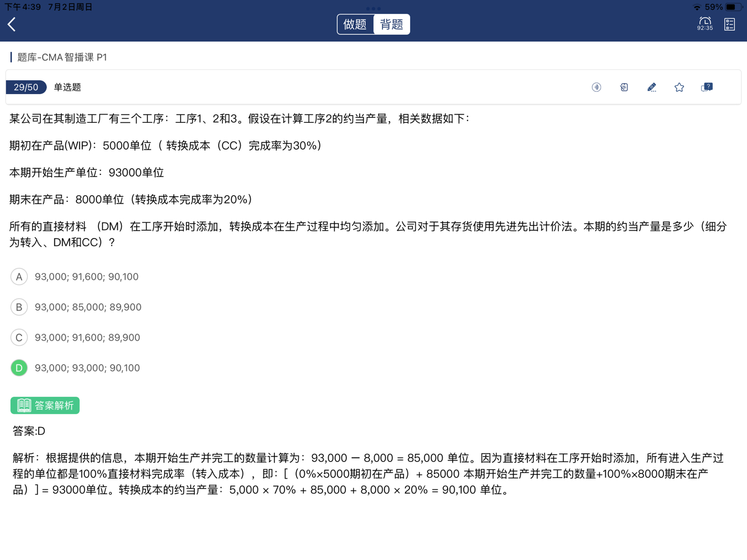Tap the pencil edit icon
Image resolution: width=747 pixels, height=560 pixels.
pyautogui.click(x=651, y=87)
